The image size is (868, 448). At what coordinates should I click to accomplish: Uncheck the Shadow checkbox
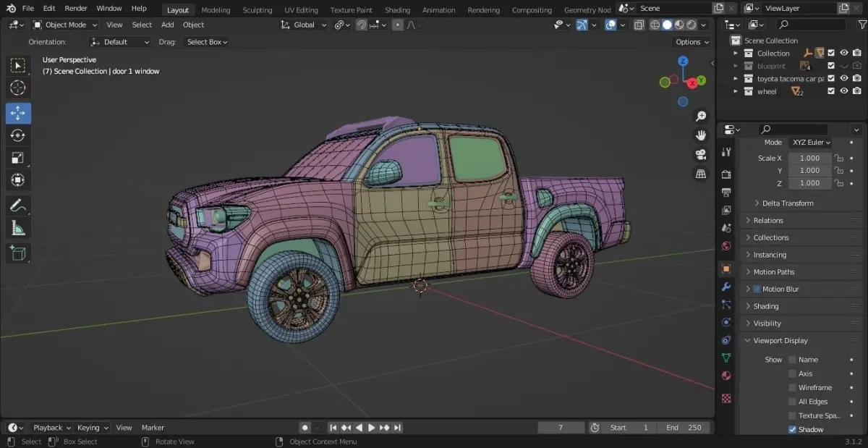[792, 429]
